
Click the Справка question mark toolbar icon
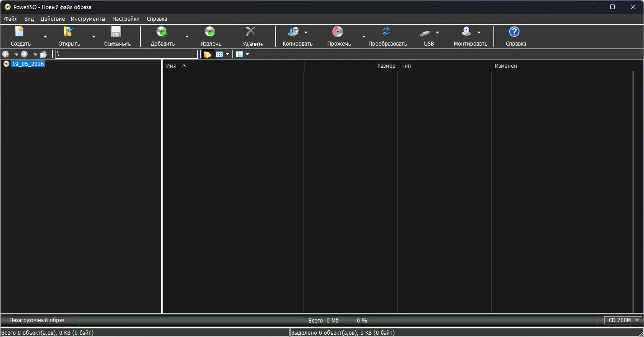coord(514,32)
